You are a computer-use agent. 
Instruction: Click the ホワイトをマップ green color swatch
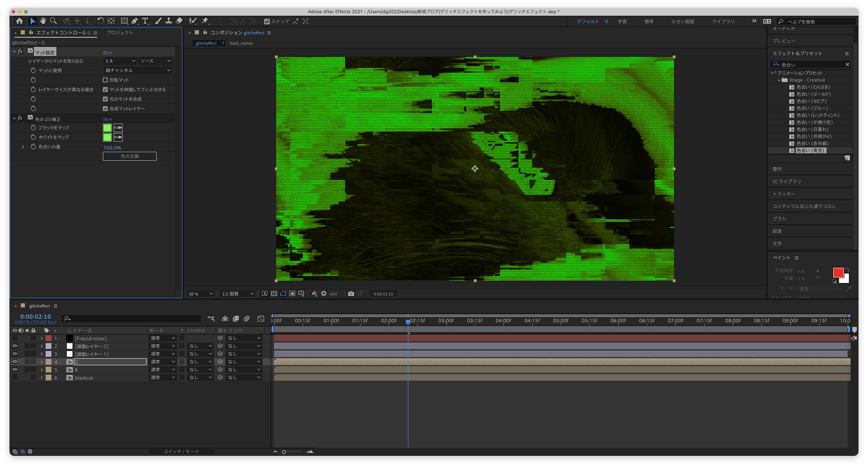(107, 137)
